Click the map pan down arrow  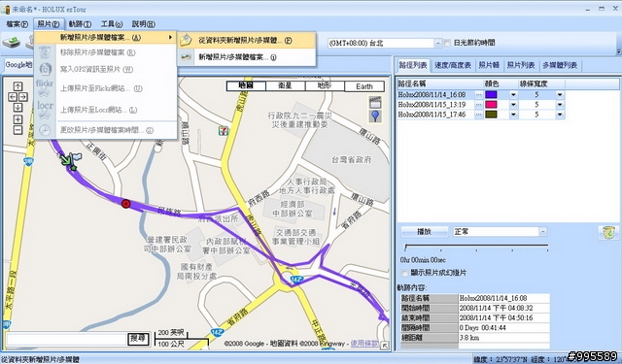(x=17, y=108)
